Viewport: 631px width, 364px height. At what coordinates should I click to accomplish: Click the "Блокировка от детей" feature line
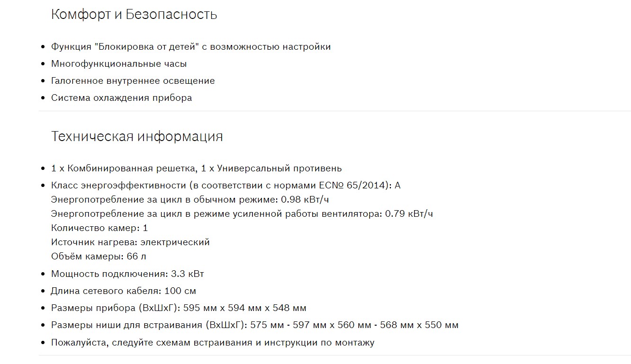[190, 47]
